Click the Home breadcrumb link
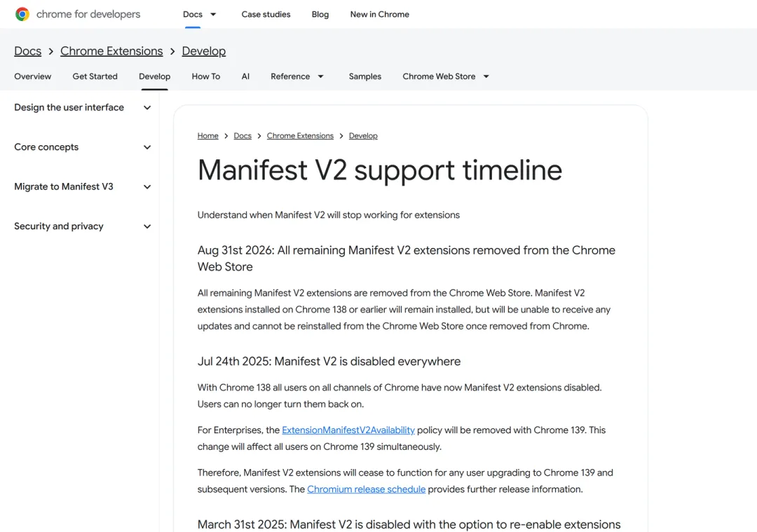The image size is (757, 532). [207, 136]
